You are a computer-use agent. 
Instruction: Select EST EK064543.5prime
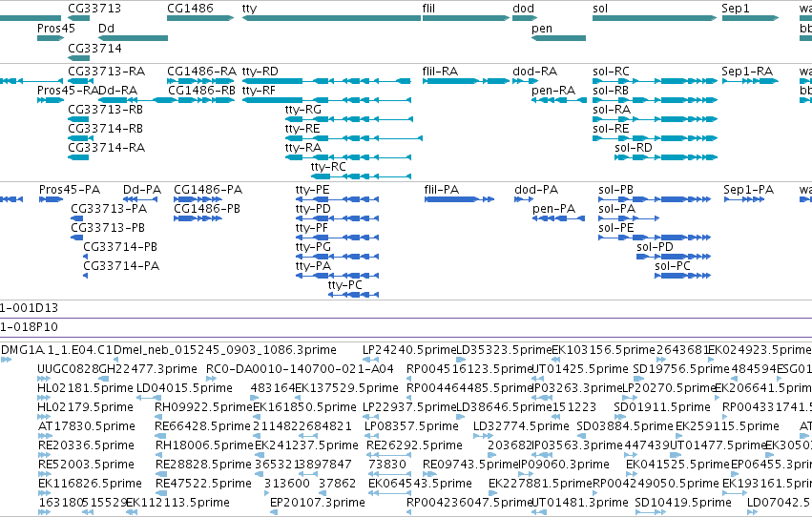420,484
